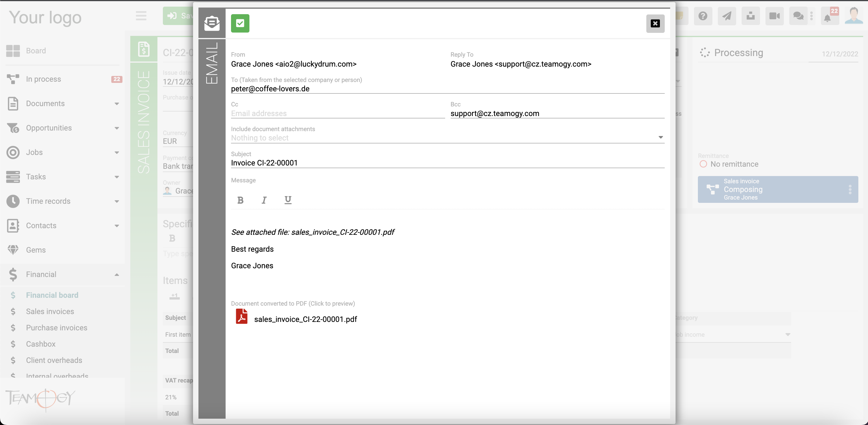The image size is (868, 425).
Task: Click the Processing date 12/12/2022
Action: 840,54
